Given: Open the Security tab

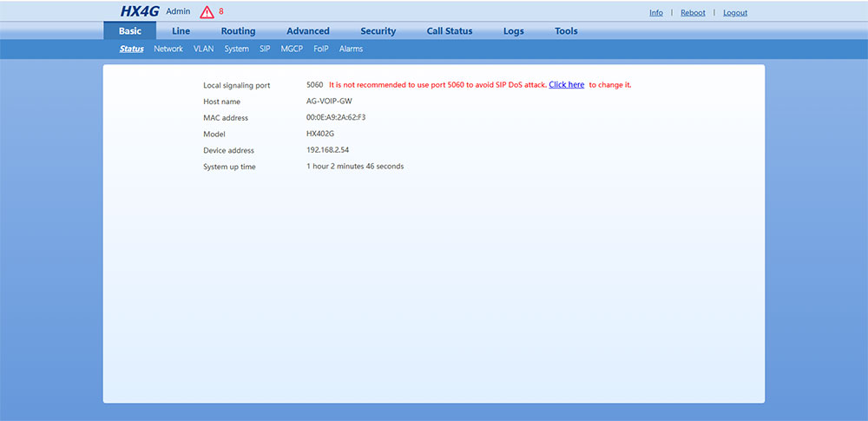Looking at the screenshot, I should pos(378,31).
